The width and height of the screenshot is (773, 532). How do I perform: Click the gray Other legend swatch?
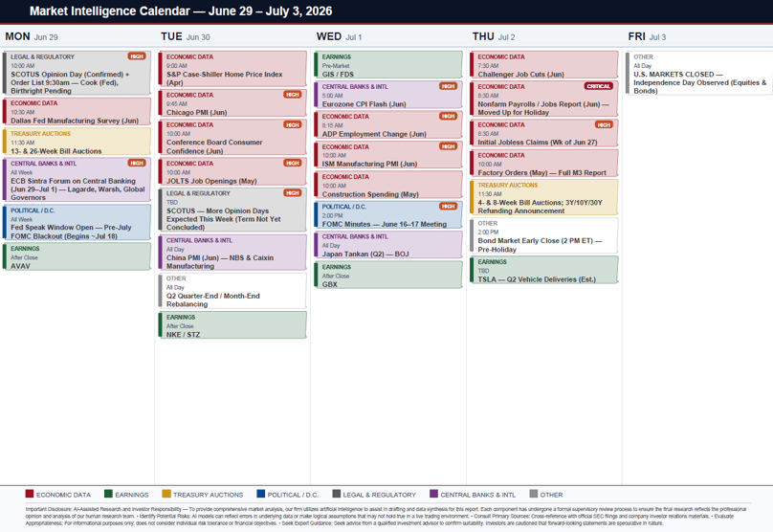pyautogui.click(x=534, y=494)
